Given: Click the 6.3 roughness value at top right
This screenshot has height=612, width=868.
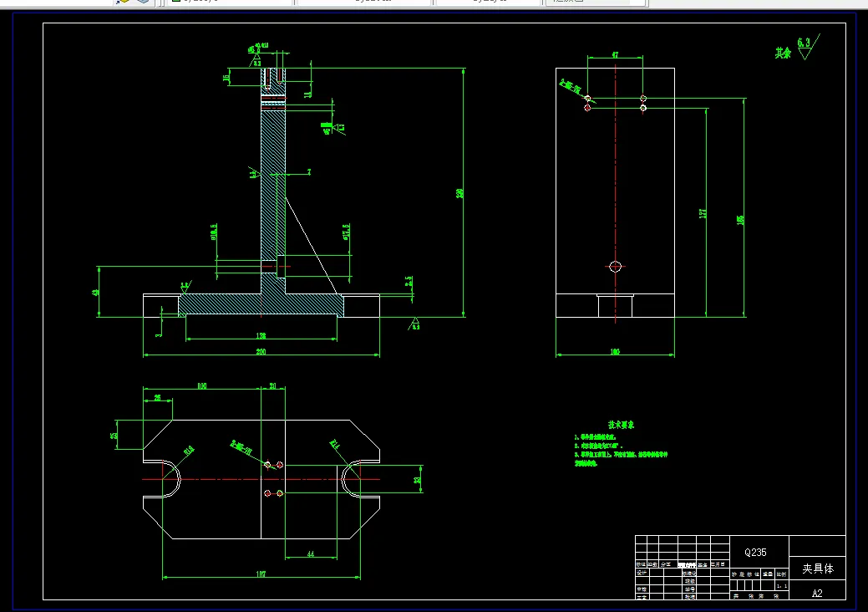Looking at the screenshot, I should click(804, 42).
